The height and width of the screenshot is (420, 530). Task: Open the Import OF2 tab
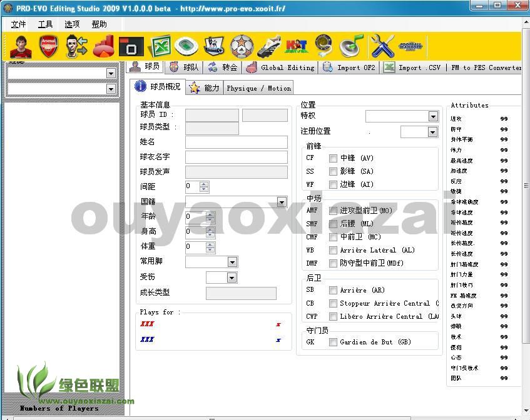click(349, 67)
